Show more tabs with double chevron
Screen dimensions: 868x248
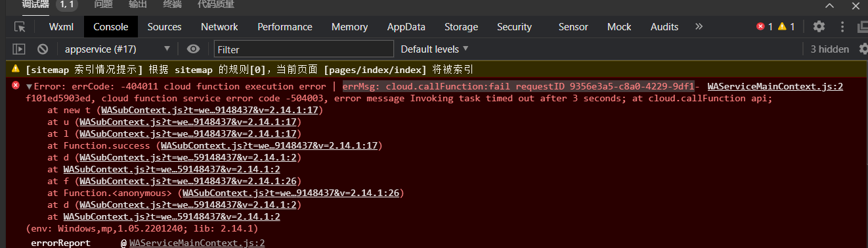[699, 26]
